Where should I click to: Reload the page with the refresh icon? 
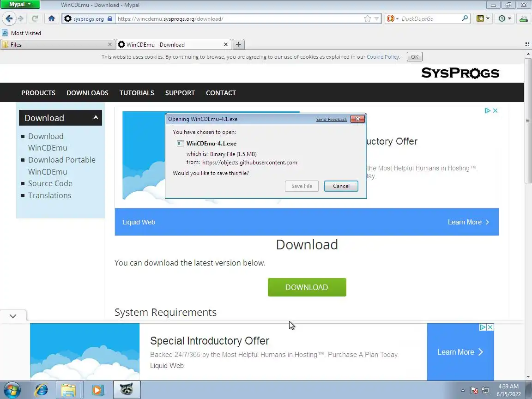(35, 18)
